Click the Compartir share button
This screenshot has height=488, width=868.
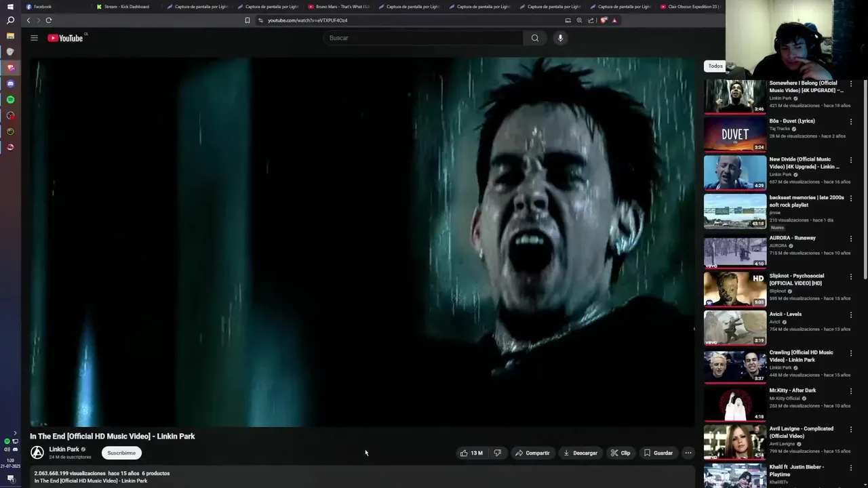click(x=532, y=453)
